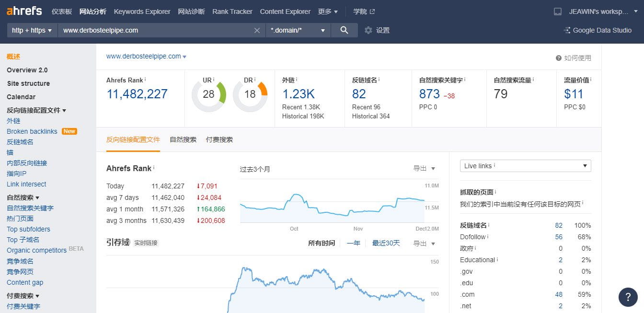Viewport: 644px width, 313px height.
Task: Switch to the 反向链接配置文件 tab
Action: tap(133, 139)
